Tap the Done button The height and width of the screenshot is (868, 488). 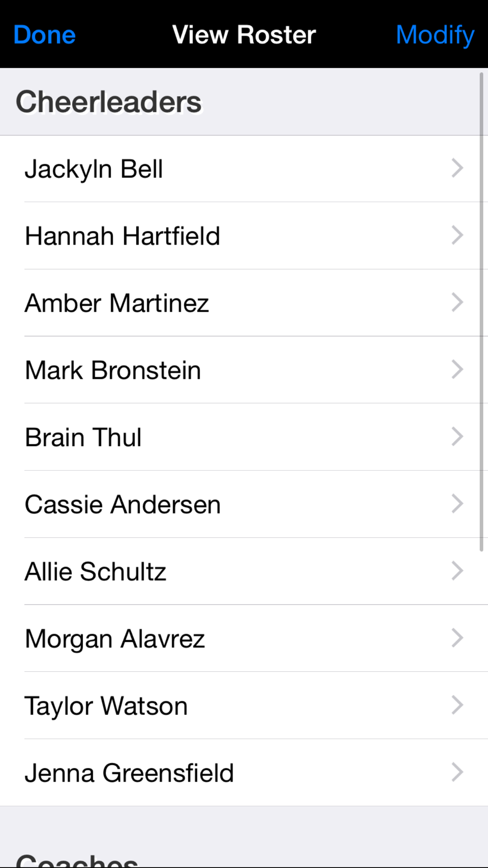(x=44, y=35)
